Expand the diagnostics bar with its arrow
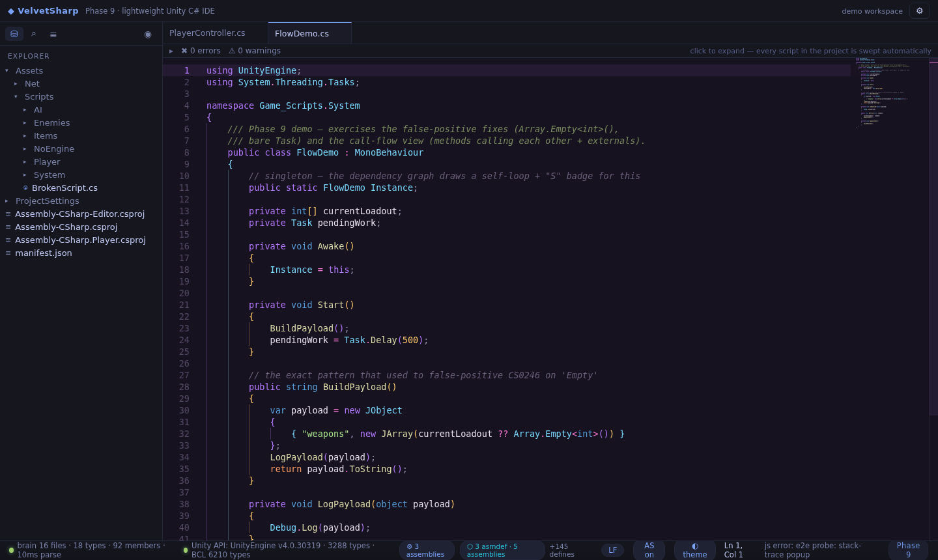Viewport: 938px width, 560px height. tap(171, 51)
